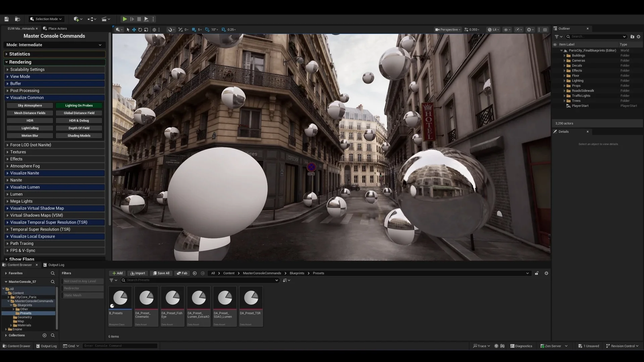Viewport: 644px width, 362px height.
Task: Expand the Buildings folder in Outliner
Action: (565, 56)
